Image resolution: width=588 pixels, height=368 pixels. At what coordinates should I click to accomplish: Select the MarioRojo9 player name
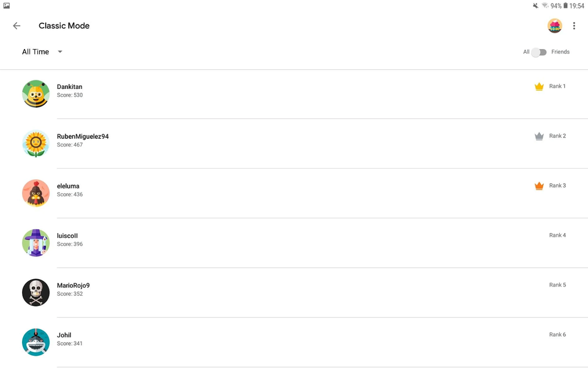(73, 285)
